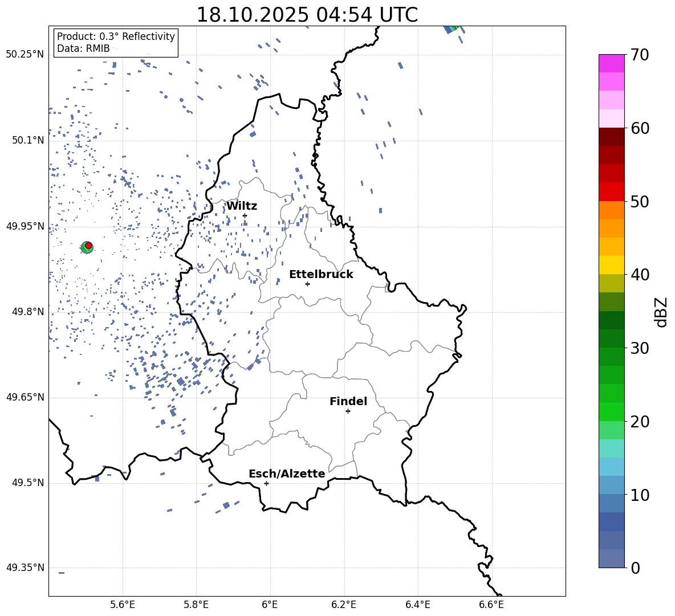Click the Findel station cross marker

[348, 411]
